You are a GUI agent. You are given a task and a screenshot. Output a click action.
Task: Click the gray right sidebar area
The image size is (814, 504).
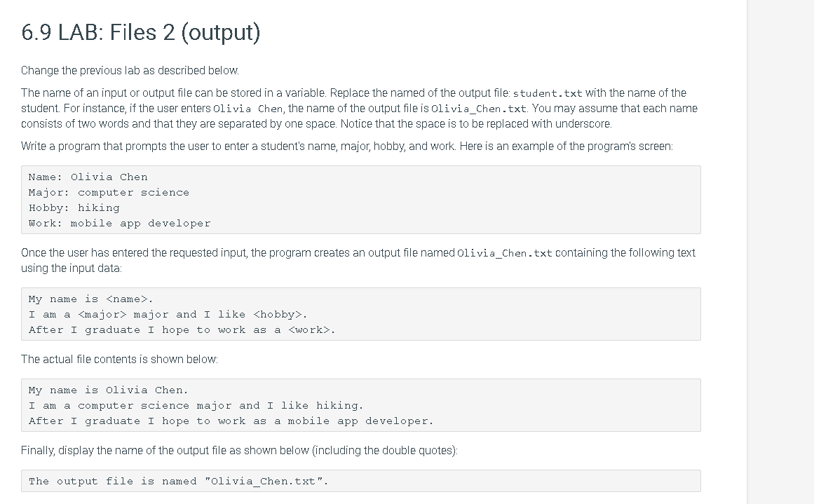coord(780,252)
